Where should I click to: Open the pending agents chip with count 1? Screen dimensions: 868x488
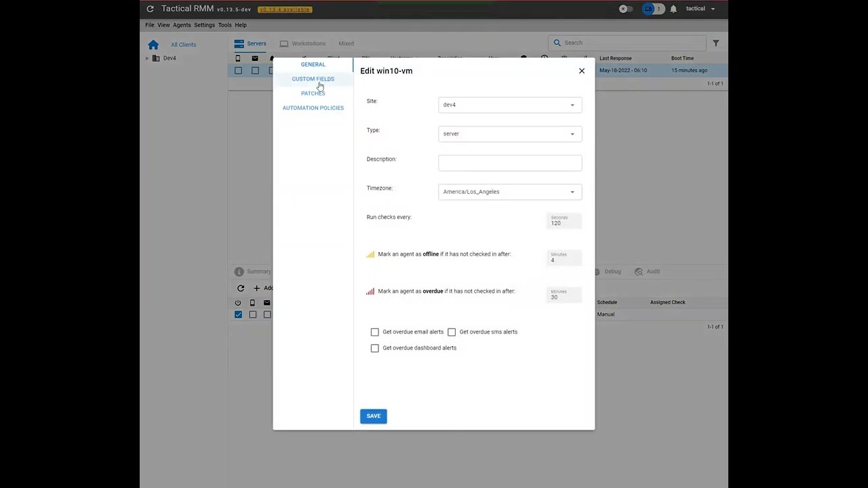(654, 9)
